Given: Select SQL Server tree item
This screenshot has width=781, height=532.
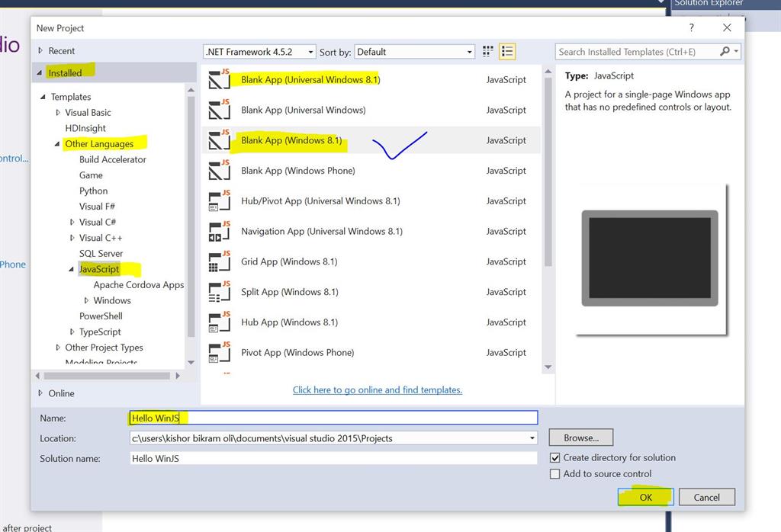Looking at the screenshot, I should click(101, 253).
